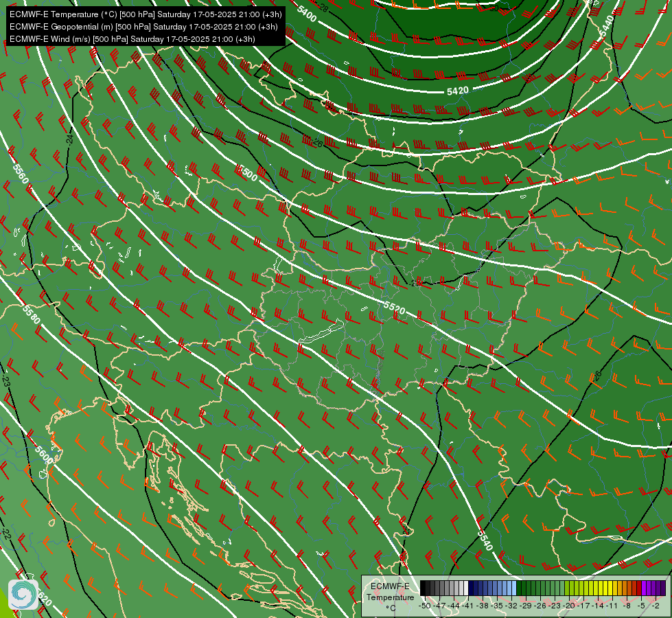Viewport: 672px width, 618px height.
Task: Click the -50 value in the legend
Action: [x=425, y=606]
